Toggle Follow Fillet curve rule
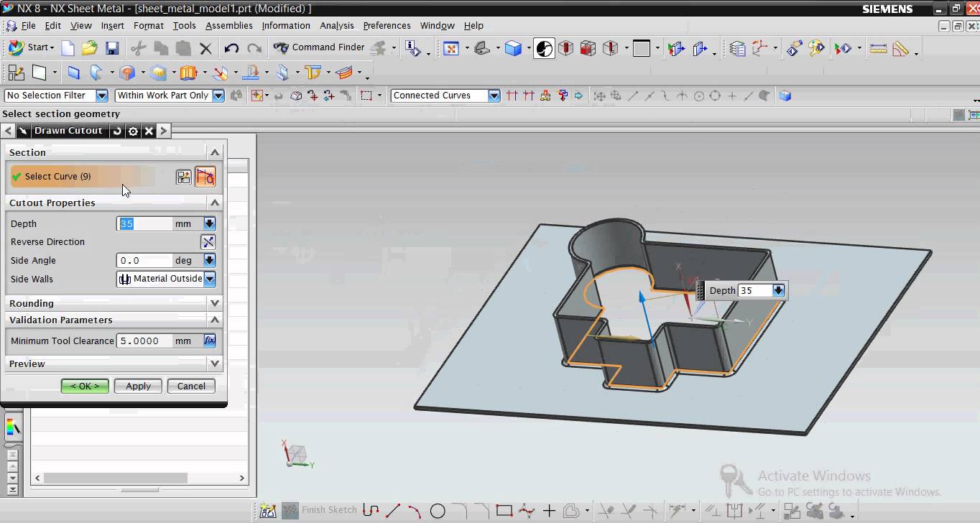 (529, 96)
